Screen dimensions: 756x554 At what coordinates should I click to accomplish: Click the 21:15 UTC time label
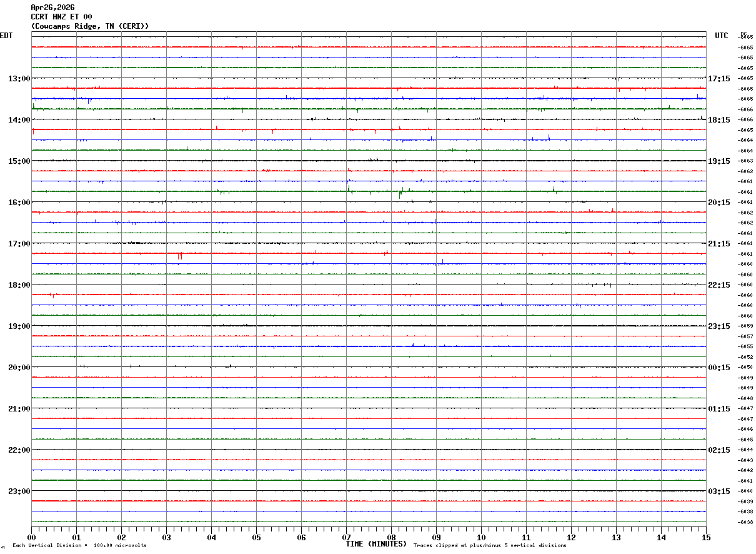tap(719, 243)
